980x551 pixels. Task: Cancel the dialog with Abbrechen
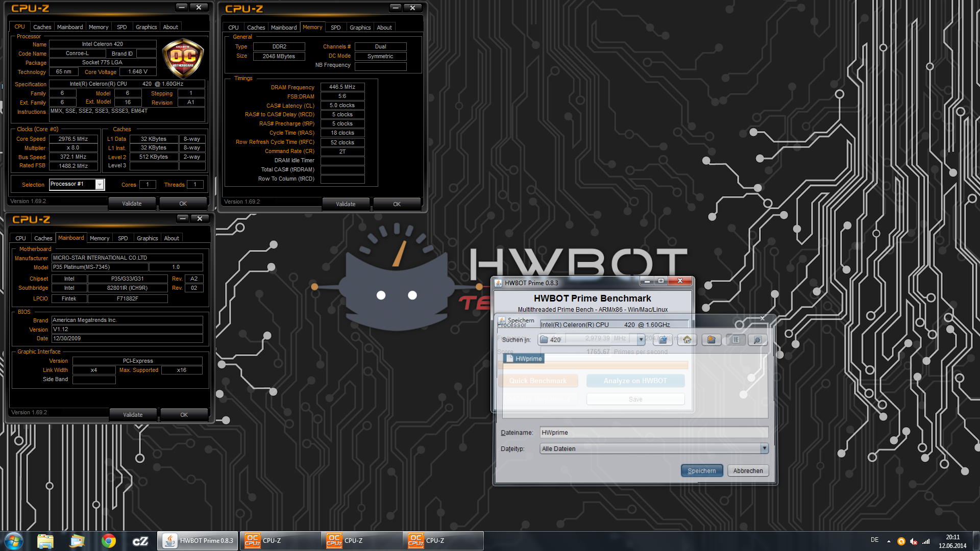tap(748, 471)
